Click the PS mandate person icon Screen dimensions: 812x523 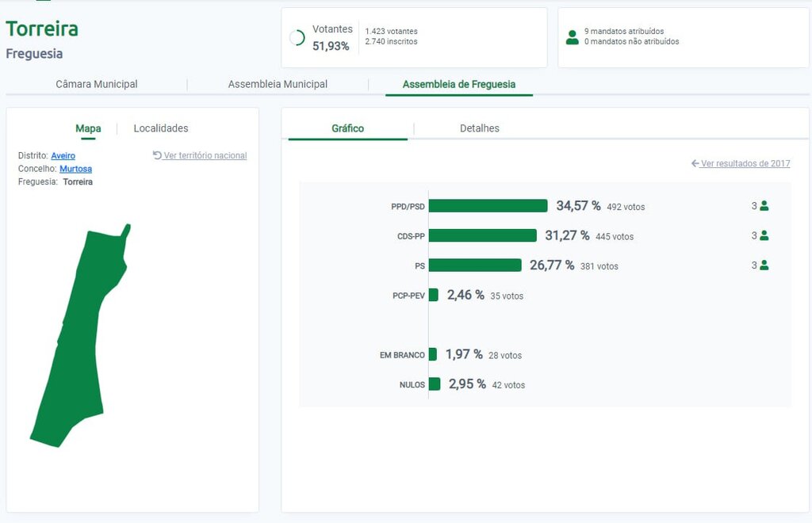click(764, 265)
